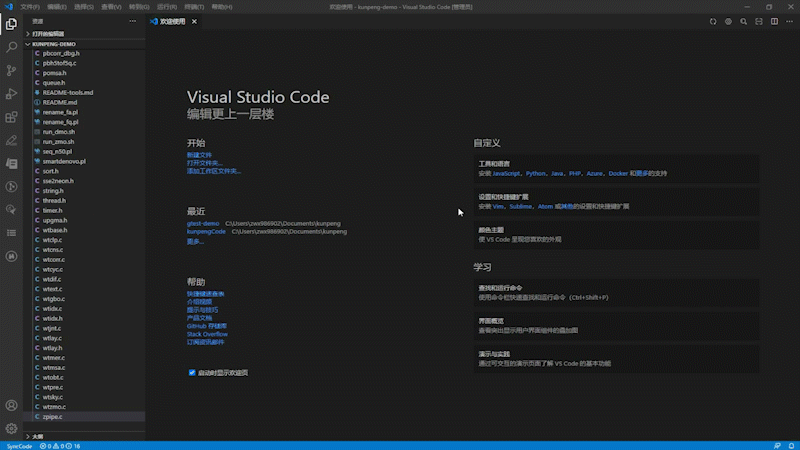Click the Sublime keymap link
The width and height of the screenshot is (800, 450).
pyautogui.click(x=520, y=207)
